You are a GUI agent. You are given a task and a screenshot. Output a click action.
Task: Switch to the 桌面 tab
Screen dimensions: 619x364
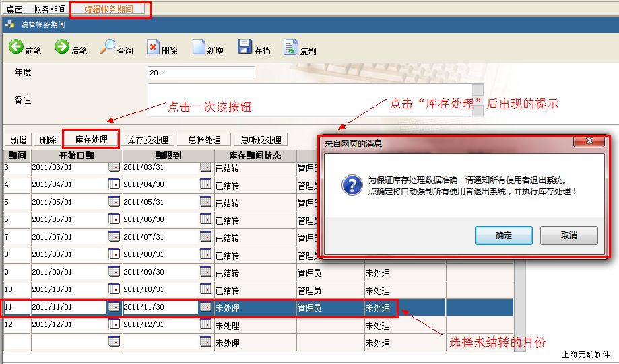(15, 9)
